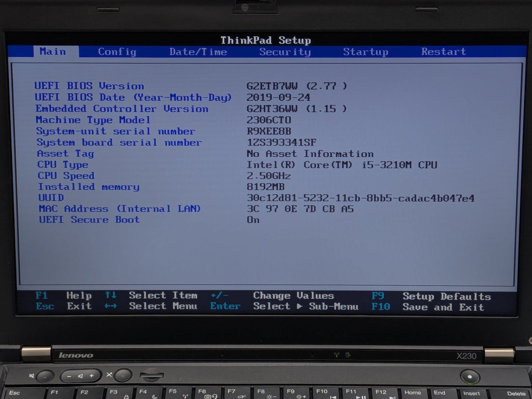Open the Date/Time tab
Viewport: 532px width, 399px height.
pos(198,52)
